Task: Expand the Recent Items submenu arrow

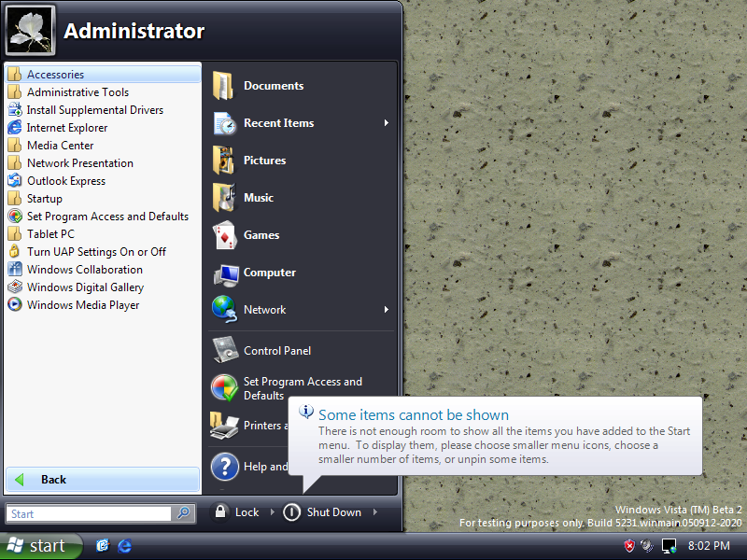Action: pos(387,123)
